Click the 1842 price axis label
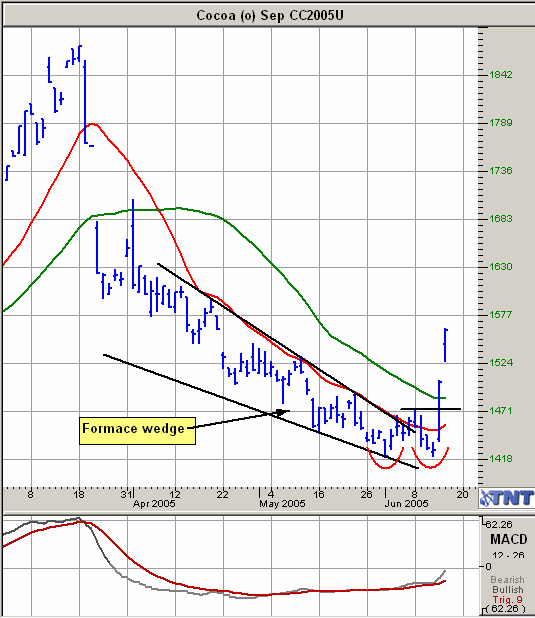 [501, 74]
